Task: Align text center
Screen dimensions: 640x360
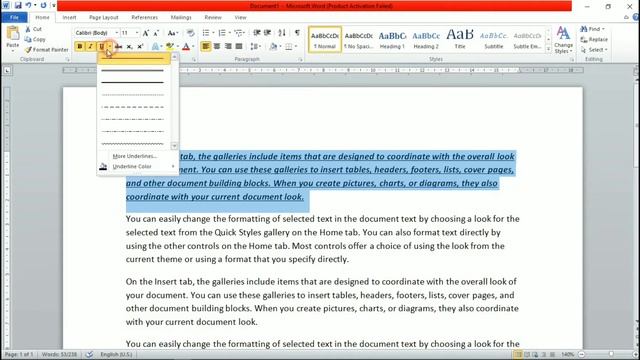Action: 217,47
